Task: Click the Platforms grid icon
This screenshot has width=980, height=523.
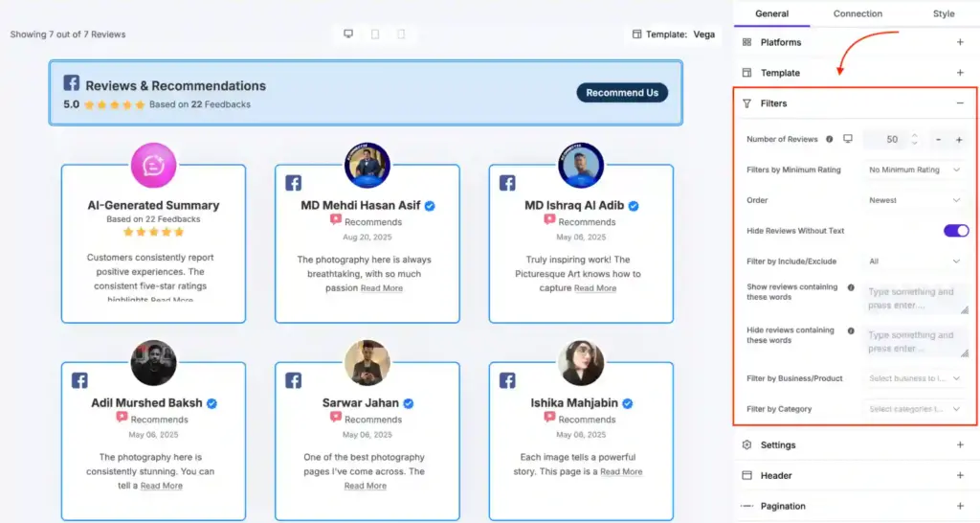Action: click(746, 42)
